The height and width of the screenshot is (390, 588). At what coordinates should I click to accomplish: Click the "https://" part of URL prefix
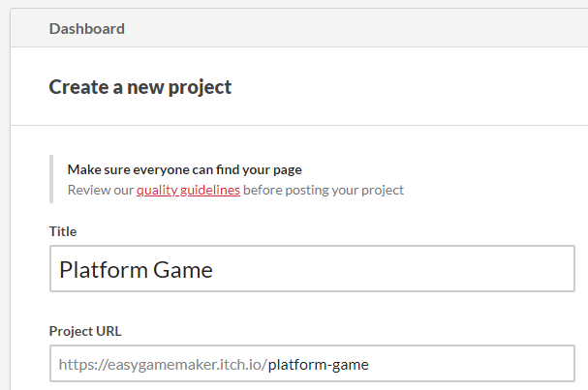pos(77,365)
